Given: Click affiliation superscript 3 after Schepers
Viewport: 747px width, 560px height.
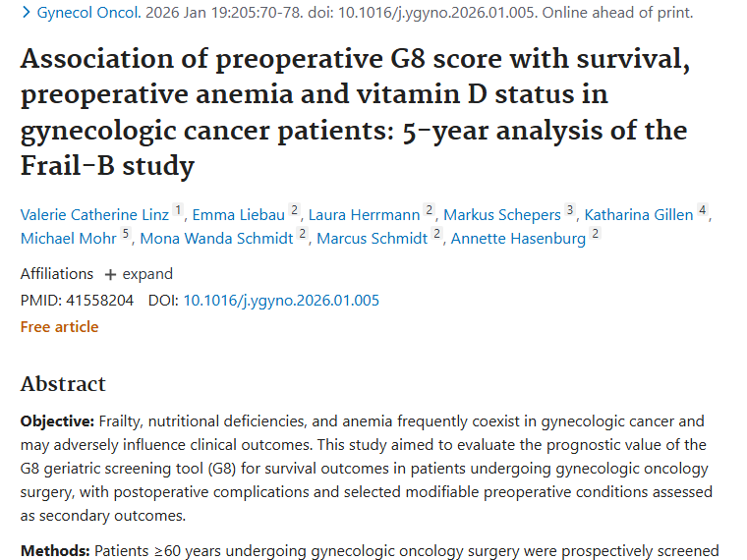Looking at the screenshot, I should point(569,210).
